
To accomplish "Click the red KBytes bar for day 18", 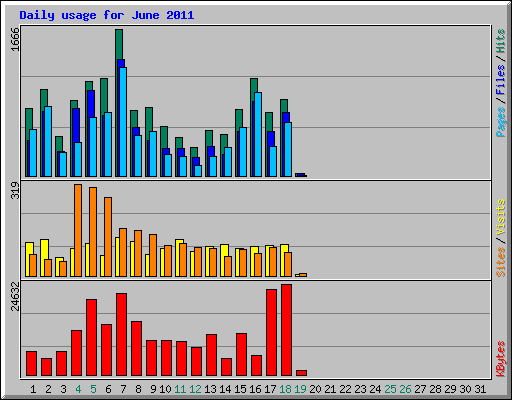I will (286, 330).
